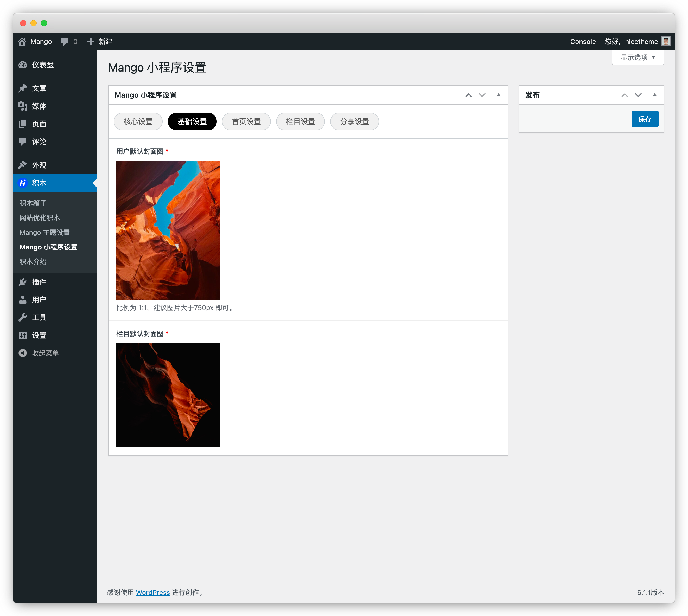Go to 栏目设置 tab

coord(301,121)
